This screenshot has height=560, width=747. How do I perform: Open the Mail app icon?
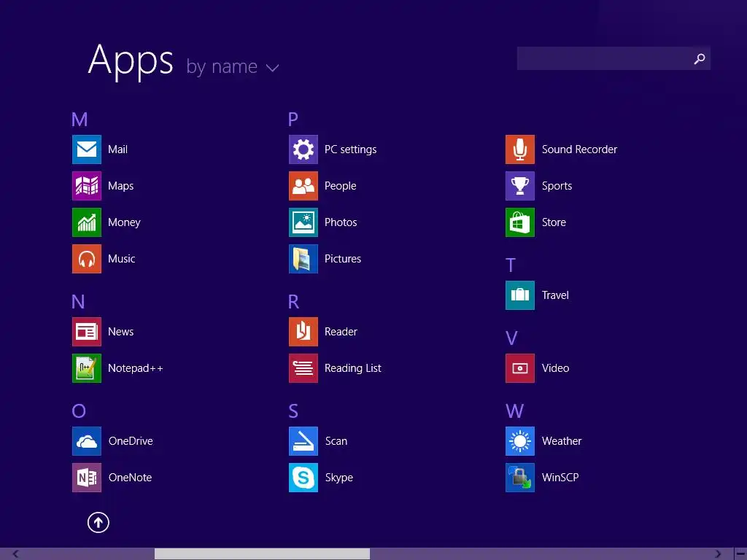click(x=87, y=149)
